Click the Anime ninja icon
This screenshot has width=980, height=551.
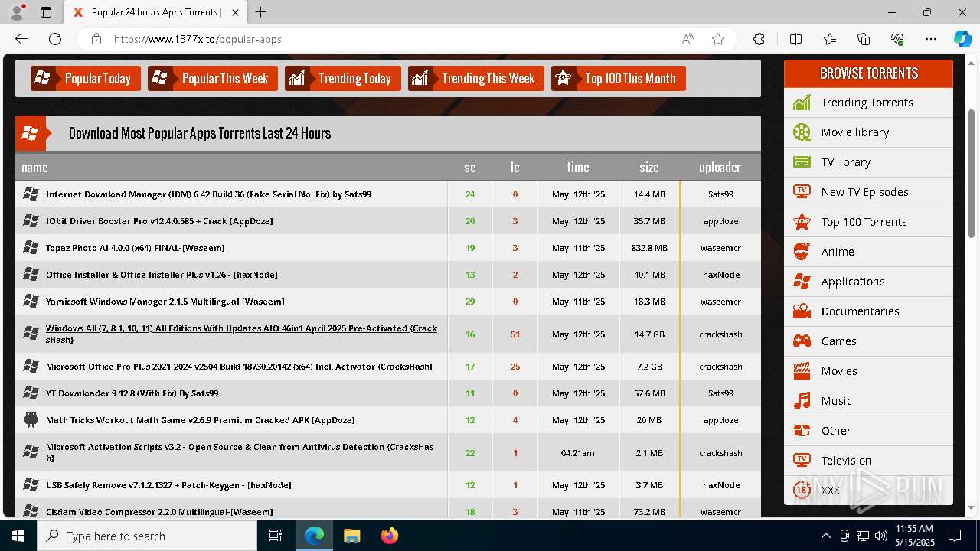802,252
